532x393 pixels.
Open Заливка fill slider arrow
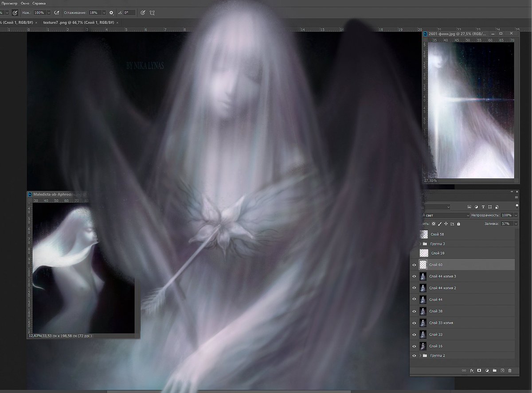click(516, 224)
